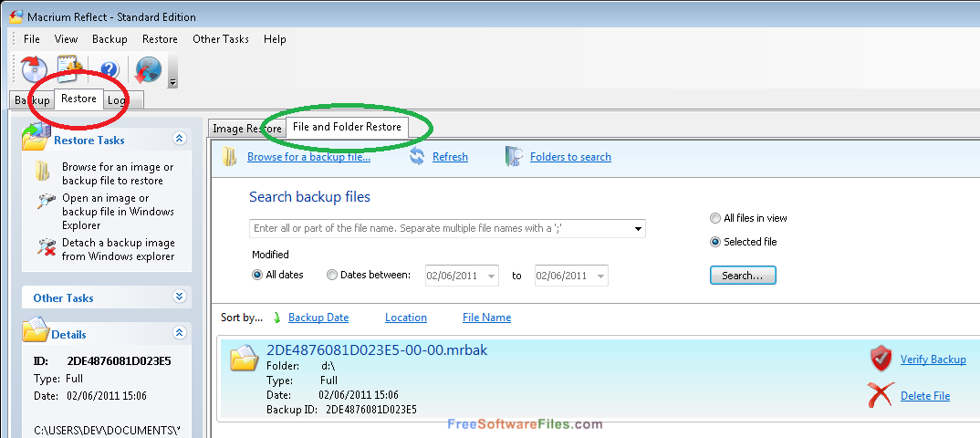The width and height of the screenshot is (980, 438).
Task: Open the File menu
Action: pos(31,38)
